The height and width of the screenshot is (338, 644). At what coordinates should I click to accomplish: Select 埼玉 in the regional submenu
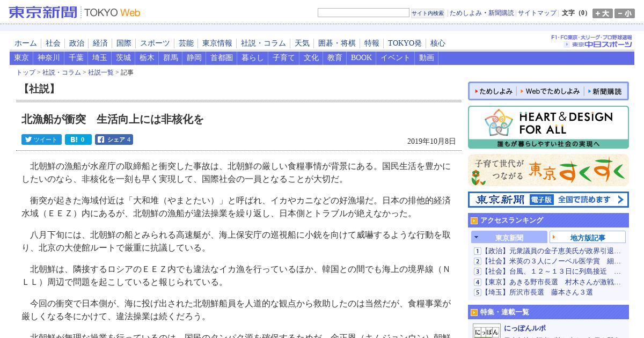tap(100, 58)
